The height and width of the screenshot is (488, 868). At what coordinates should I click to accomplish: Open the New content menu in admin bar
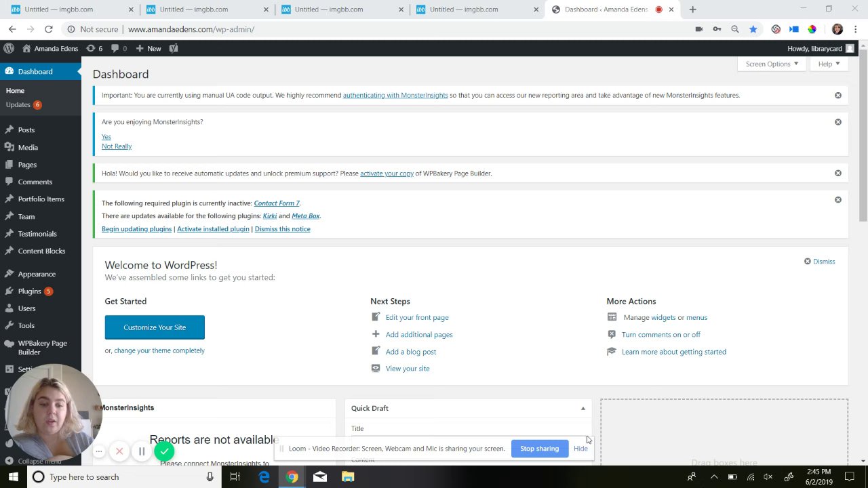click(149, 48)
